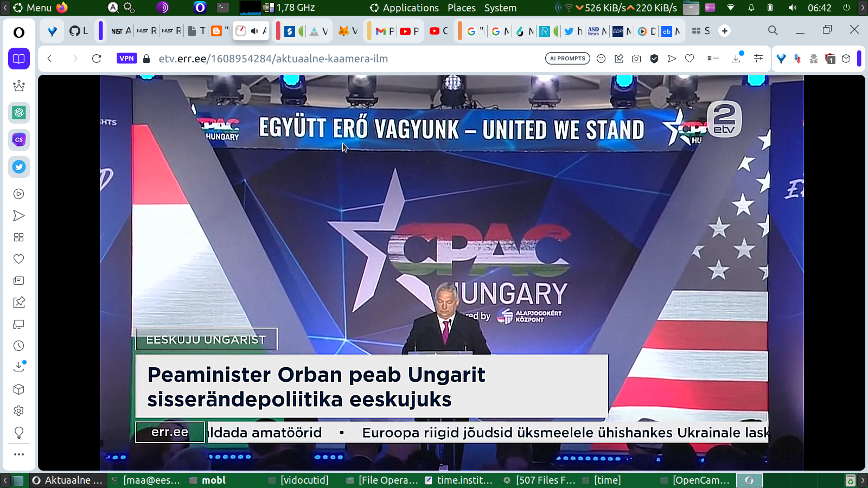The width and height of the screenshot is (868, 488).
Task: Switch to the Gmail tab
Action: tap(385, 31)
